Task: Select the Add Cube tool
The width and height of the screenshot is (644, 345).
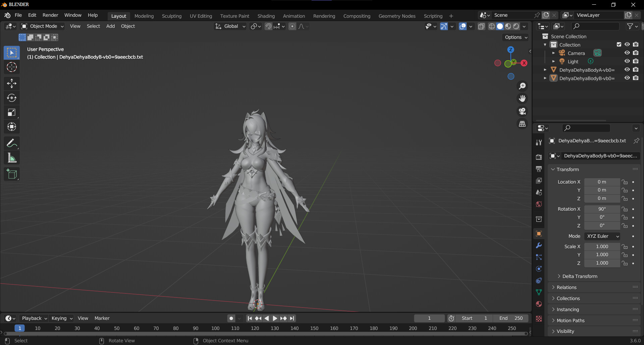Action: pyautogui.click(x=12, y=174)
